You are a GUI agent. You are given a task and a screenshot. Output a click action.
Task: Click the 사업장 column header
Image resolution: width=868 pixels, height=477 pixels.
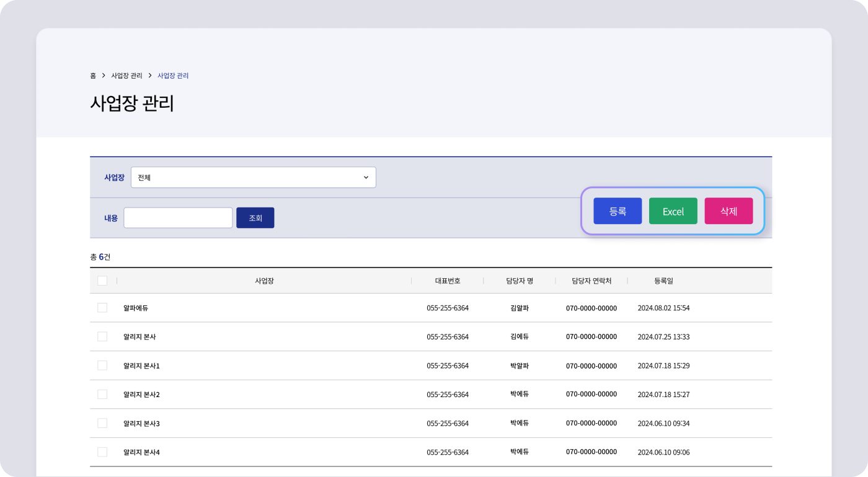264,281
